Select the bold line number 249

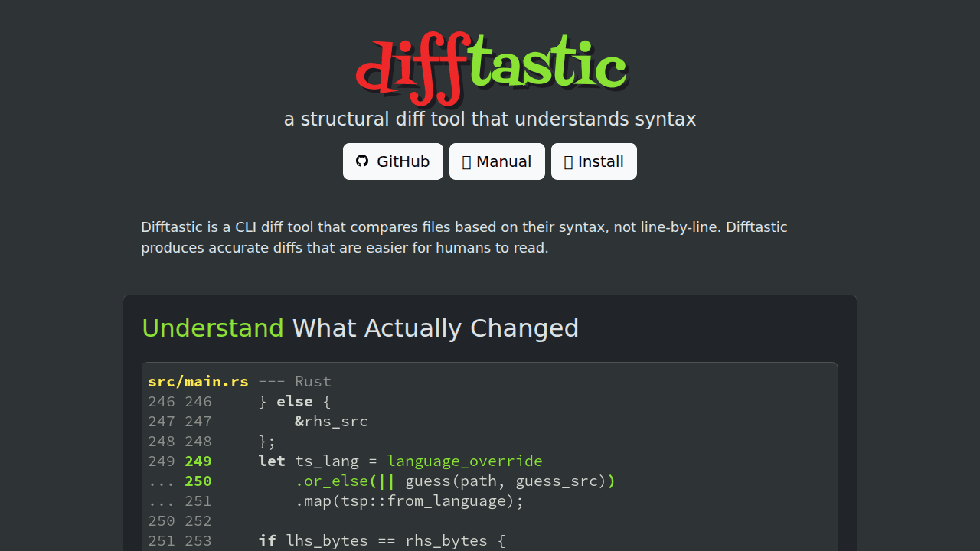(198, 461)
